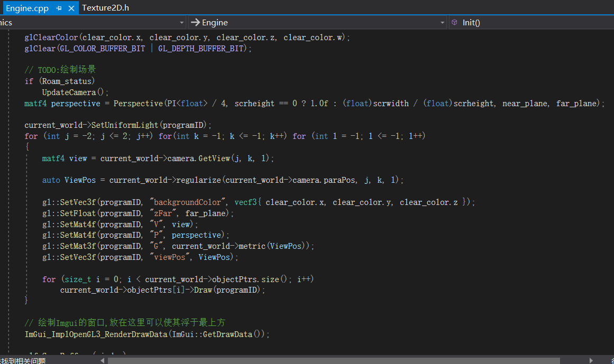Image resolution: width=614 pixels, height=364 pixels.
Task: Click the arrow icon beside Engine
Action: pyautogui.click(x=195, y=22)
